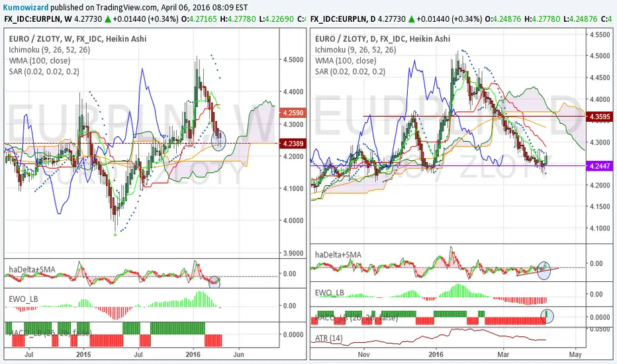Click the SAR legend on the daily chart
The height and width of the screenshot is (364, 617).
click(350, 71)
